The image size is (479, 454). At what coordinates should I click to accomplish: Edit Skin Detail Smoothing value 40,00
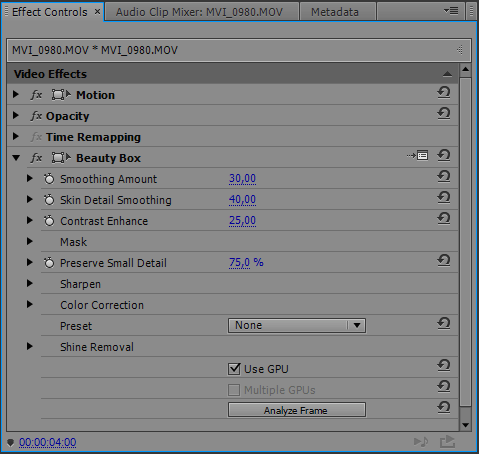pyautogui.click(x=242, y=200)
